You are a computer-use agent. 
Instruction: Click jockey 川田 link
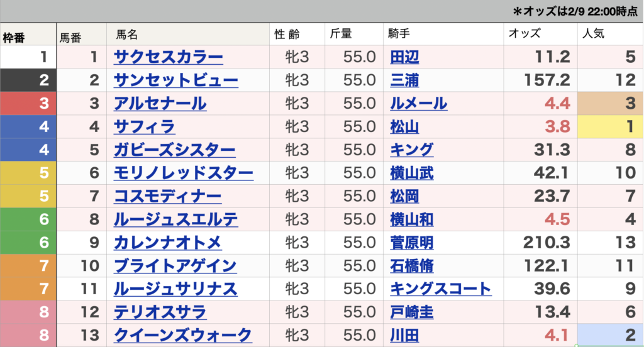404,335
